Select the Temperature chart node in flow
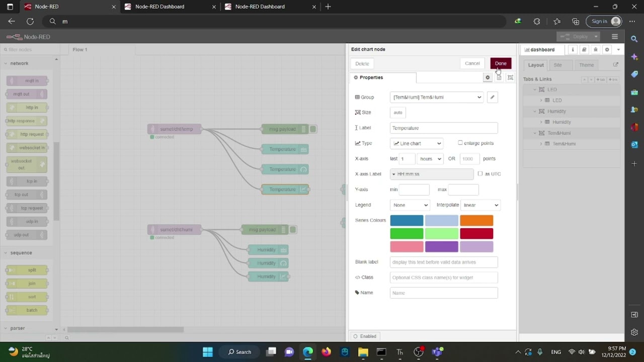This screenshot has height=362, width=644. pos(285,190)
